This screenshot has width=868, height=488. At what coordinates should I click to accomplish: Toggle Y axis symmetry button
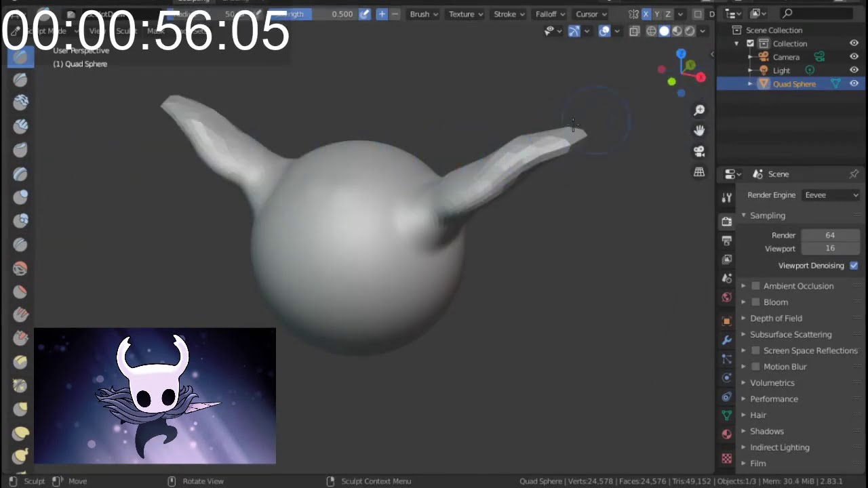[x=656, y=14]
